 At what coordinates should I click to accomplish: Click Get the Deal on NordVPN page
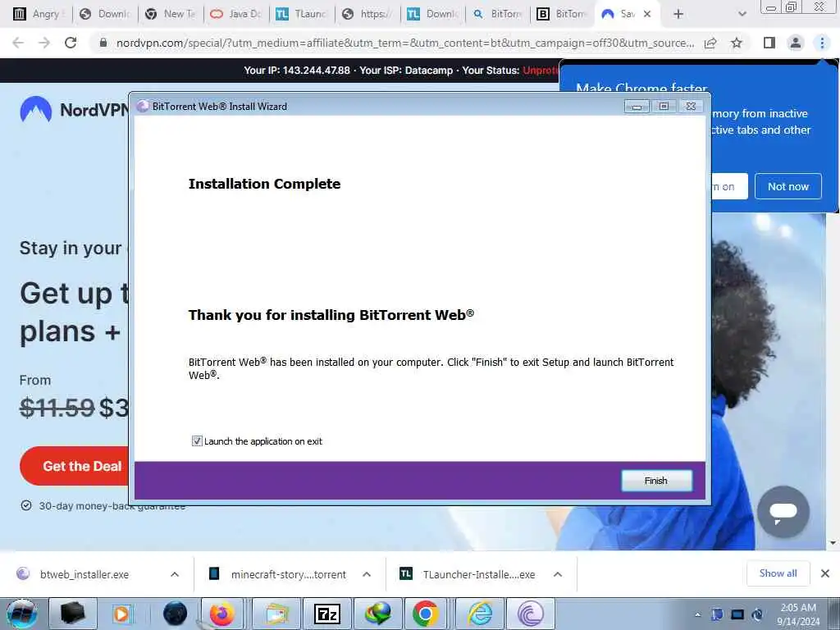(75, 466)
